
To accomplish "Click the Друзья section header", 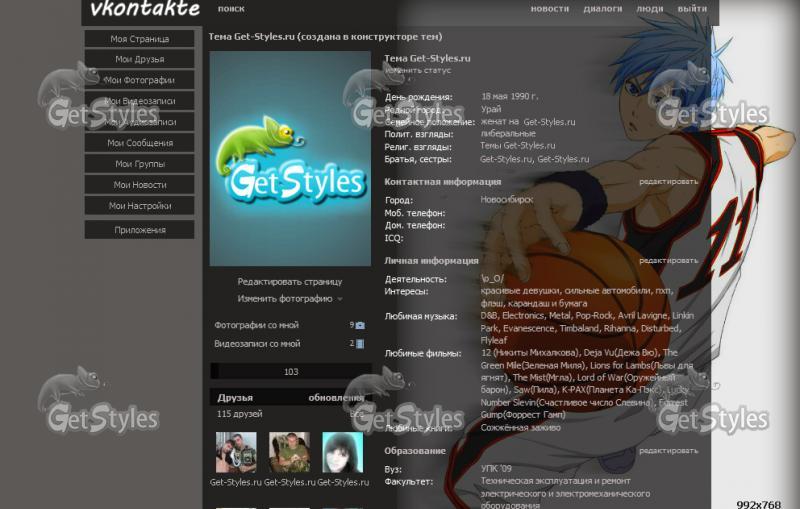I will 235,398.
